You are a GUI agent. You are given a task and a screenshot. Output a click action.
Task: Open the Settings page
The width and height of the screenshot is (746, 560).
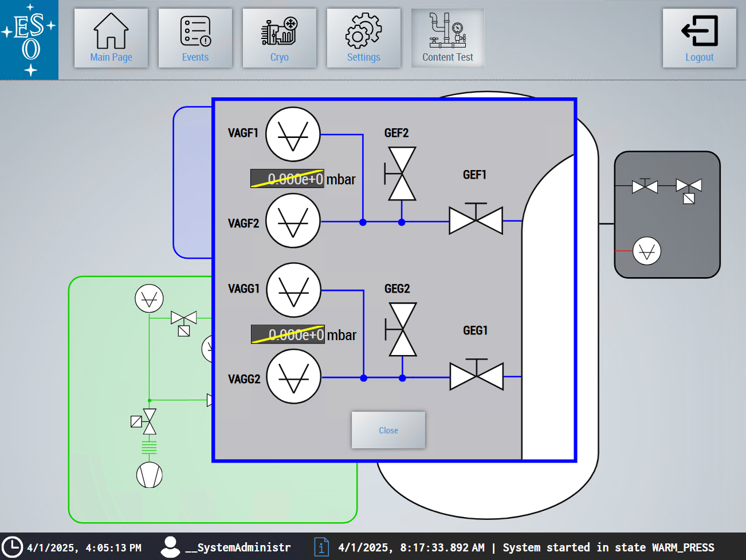[364, 38]
